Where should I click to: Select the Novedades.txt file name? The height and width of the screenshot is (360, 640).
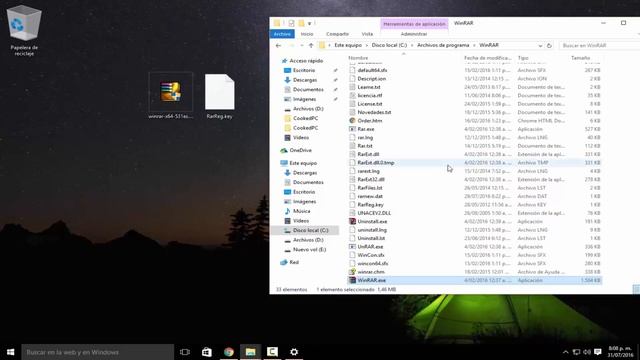click(x=374, y=112)
